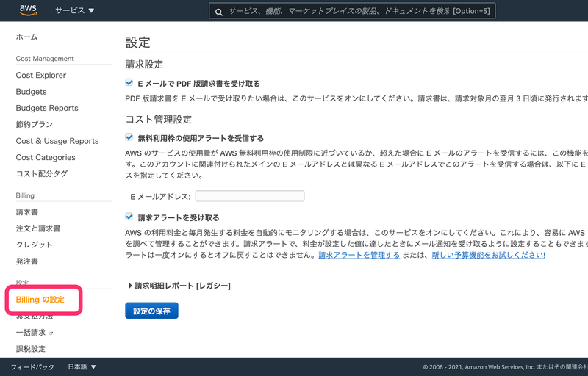Open 請求アラートを管理する link

(x=359, y=255)
